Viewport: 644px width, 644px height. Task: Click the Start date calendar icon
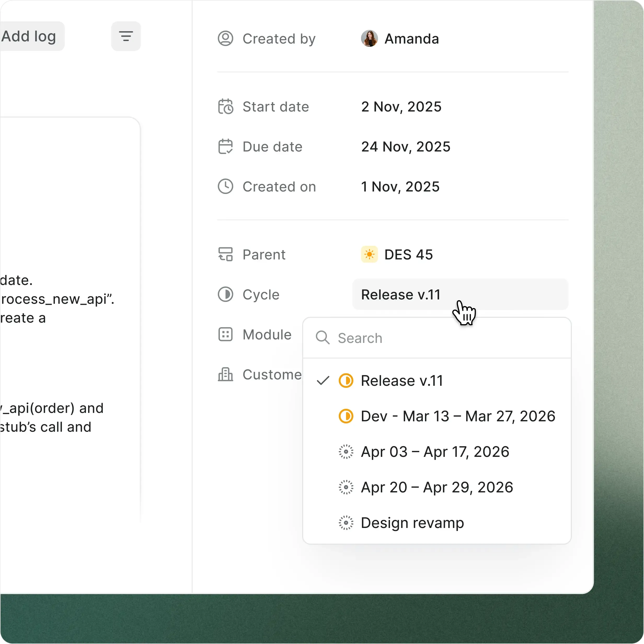225,107
